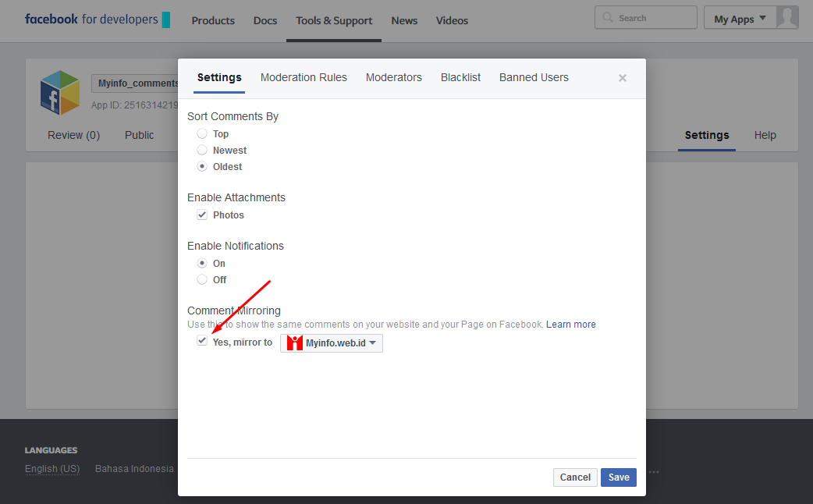Click the App ID text
This screenshot has width=813, height=504.
(x=135, y=105)
